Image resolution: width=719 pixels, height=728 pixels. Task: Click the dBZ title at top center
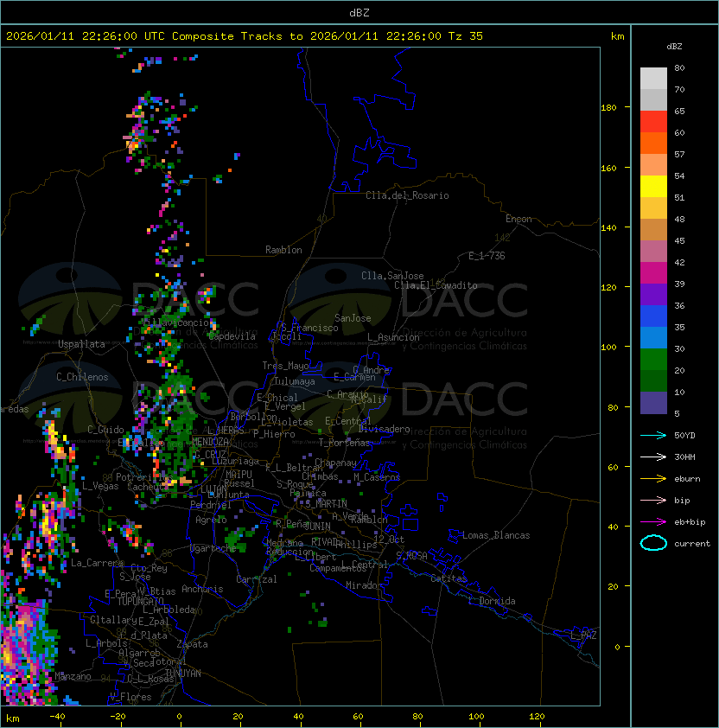[x=359, y=12]
